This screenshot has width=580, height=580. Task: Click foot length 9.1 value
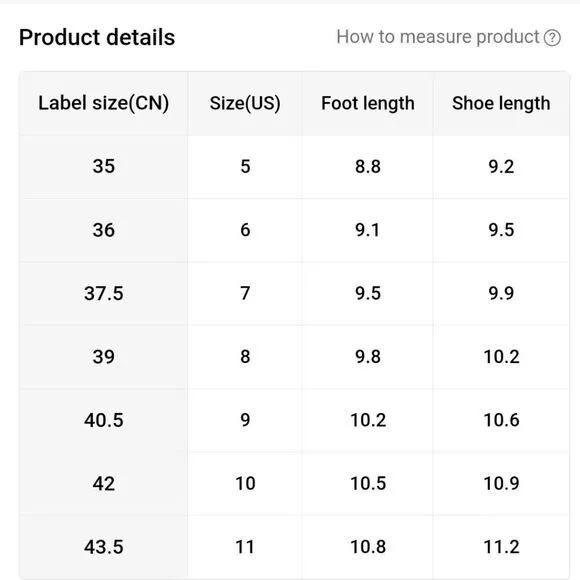tap(368, 230)
